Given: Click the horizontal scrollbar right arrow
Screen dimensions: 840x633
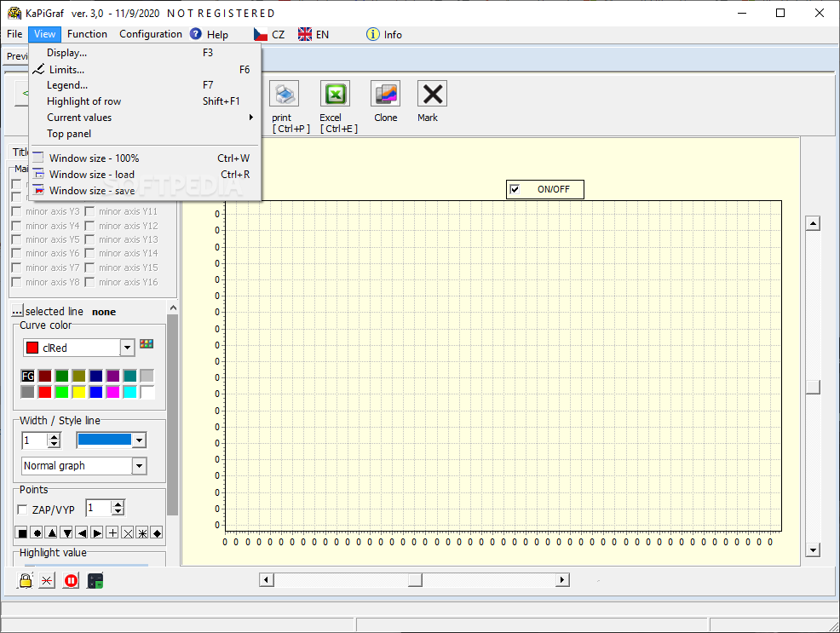Looking at the screenshot, I should click(x=562, y=580).
